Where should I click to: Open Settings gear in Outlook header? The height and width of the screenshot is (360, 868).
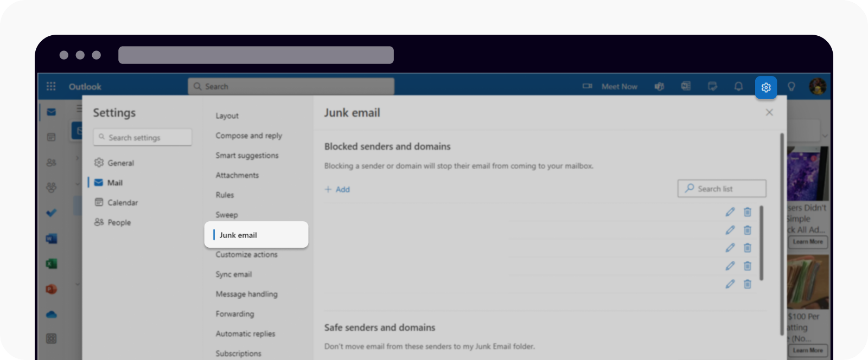pos(766,87)
